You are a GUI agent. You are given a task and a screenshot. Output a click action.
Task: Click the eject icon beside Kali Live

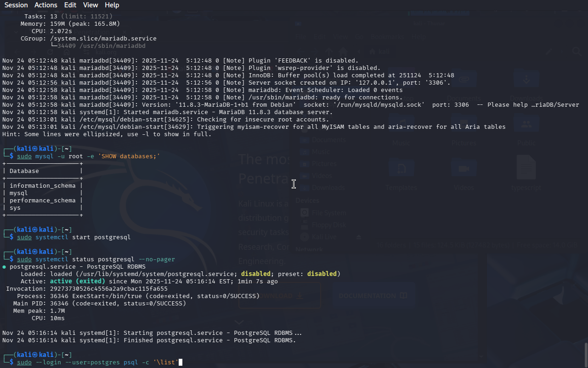pyautogui.click(x=359, y=237)
